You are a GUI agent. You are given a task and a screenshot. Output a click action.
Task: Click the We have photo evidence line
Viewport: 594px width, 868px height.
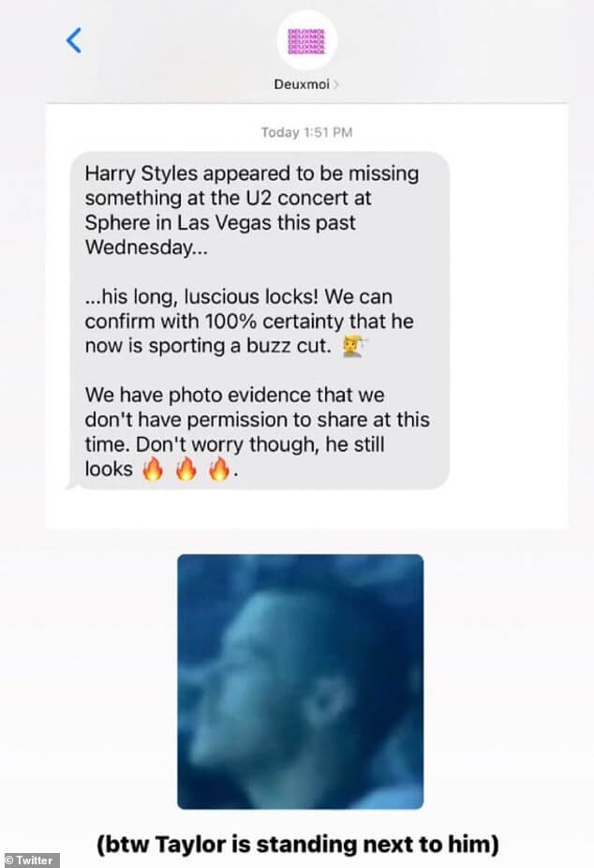(x=234, y=396)
